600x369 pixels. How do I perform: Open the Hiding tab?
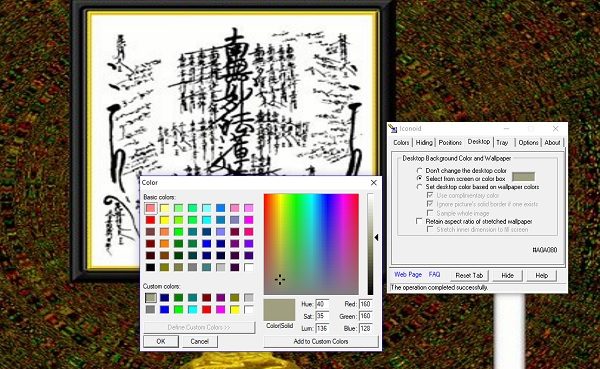coord(424,142)
